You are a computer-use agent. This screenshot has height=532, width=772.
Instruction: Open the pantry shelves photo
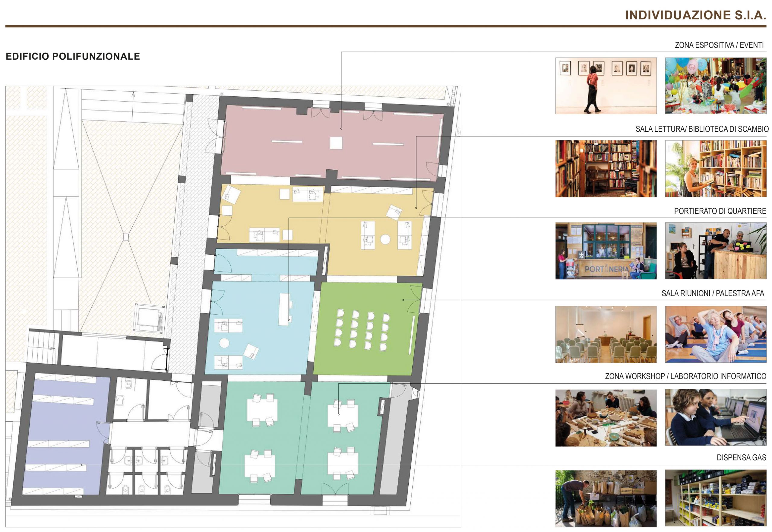coord(716,498)
